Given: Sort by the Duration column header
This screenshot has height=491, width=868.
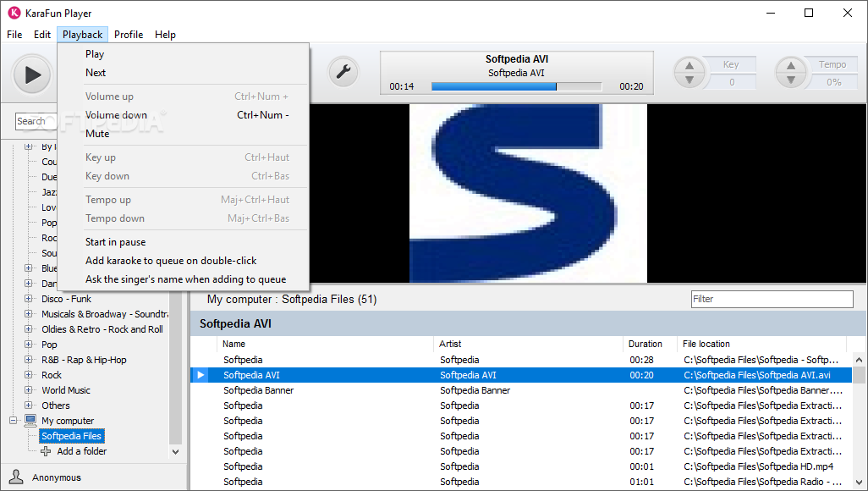Looking at the screenshot, I should [650, 344].
